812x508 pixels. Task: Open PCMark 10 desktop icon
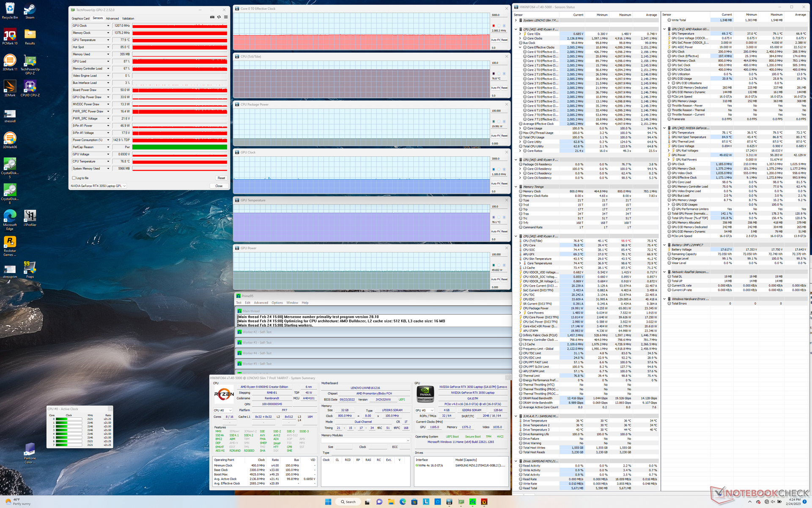[x=10, y=36]
